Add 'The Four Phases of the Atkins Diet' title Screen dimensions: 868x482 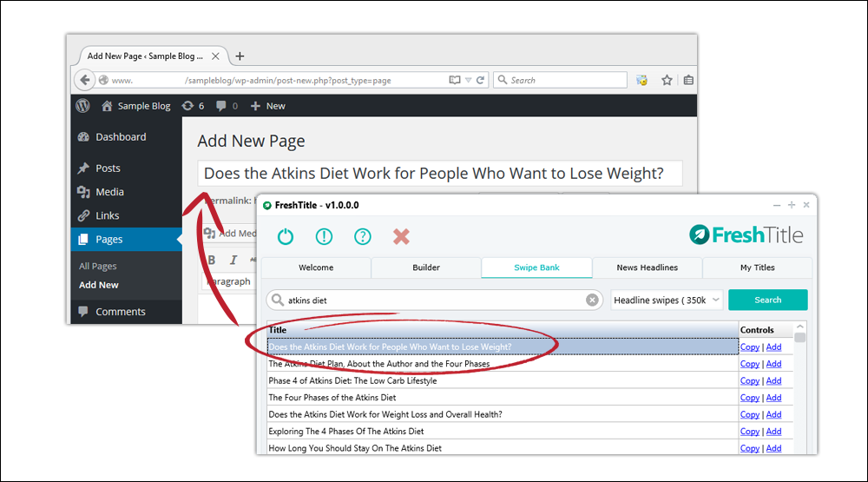tap(774, 398)
